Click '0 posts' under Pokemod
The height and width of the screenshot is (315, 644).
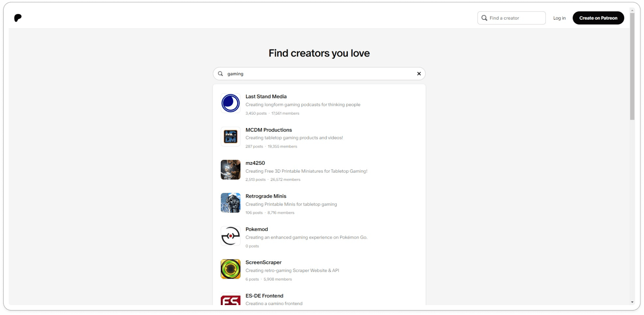[252, 246]
